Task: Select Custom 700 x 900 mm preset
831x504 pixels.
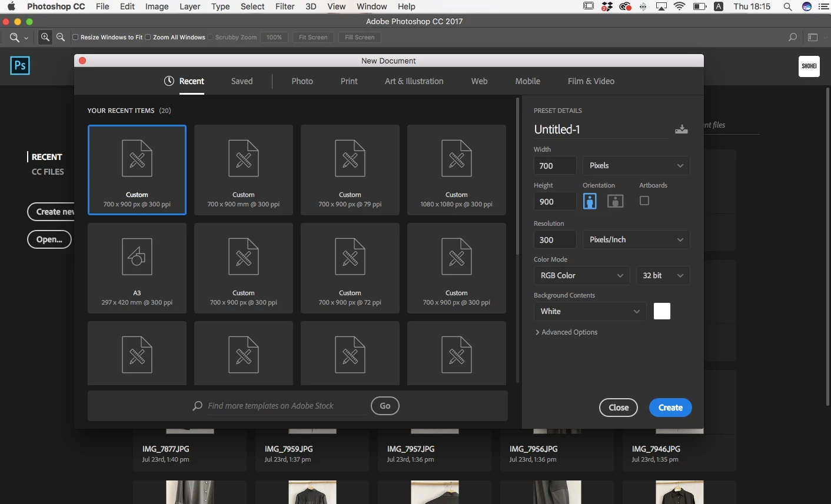Action: point(244,170)
